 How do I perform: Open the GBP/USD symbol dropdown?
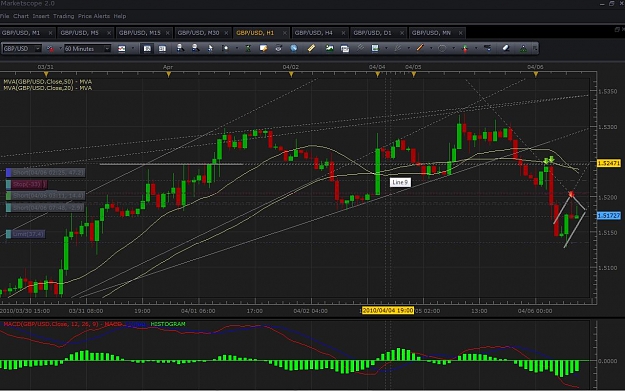[38, 49]
